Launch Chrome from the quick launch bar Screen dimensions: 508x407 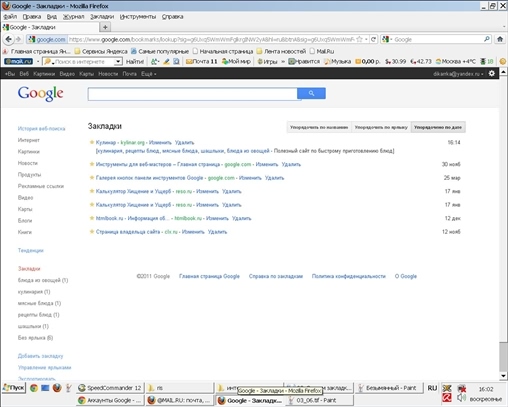(34, 388)
